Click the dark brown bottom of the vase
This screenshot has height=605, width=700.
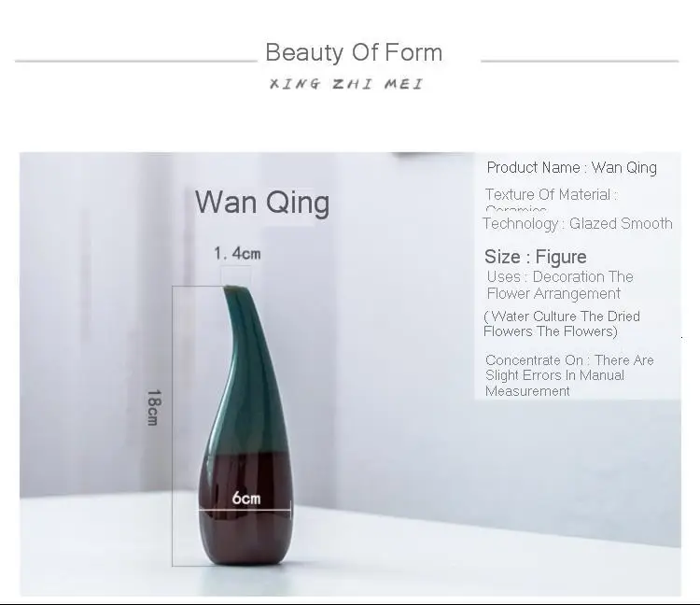coord(245,509)
